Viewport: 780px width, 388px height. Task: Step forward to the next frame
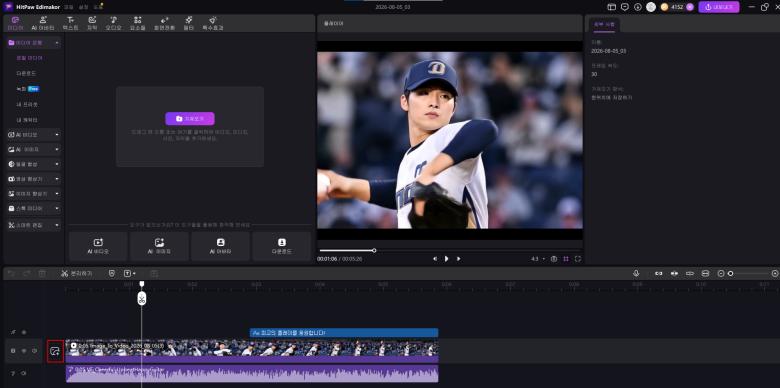tap(458, 259)
